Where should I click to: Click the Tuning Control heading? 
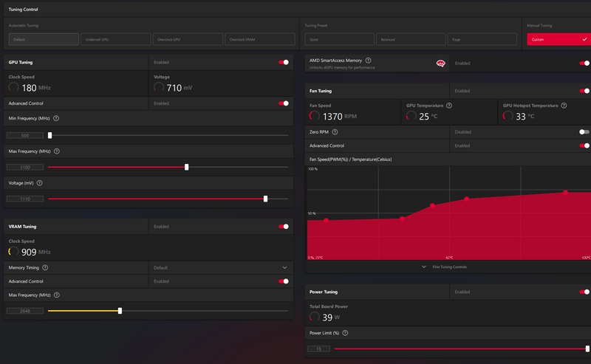coord(24,10)
